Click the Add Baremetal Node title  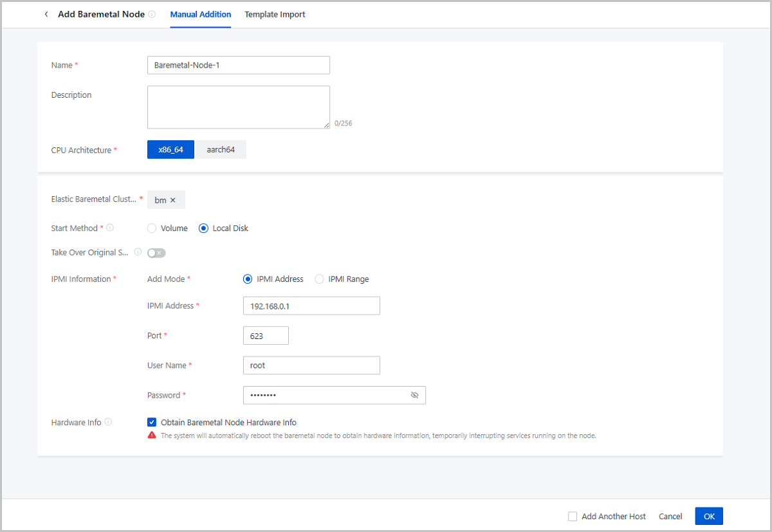point(101,14)
